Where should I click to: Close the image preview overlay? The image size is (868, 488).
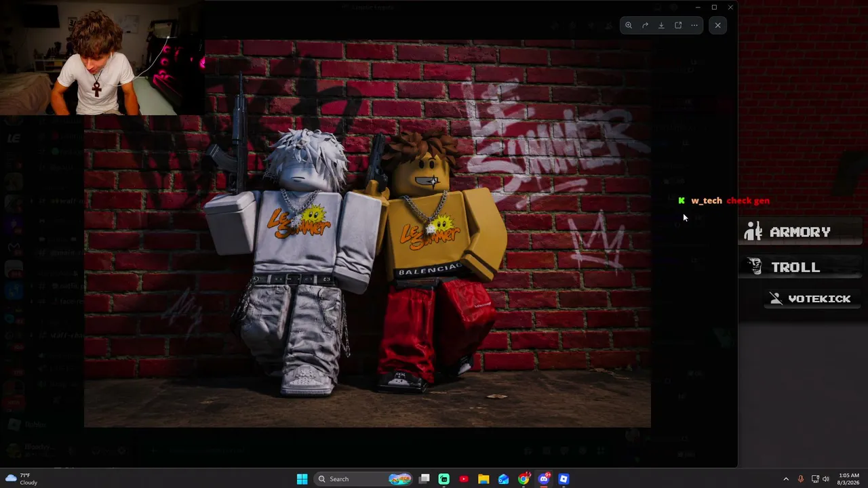coord(717,25)
